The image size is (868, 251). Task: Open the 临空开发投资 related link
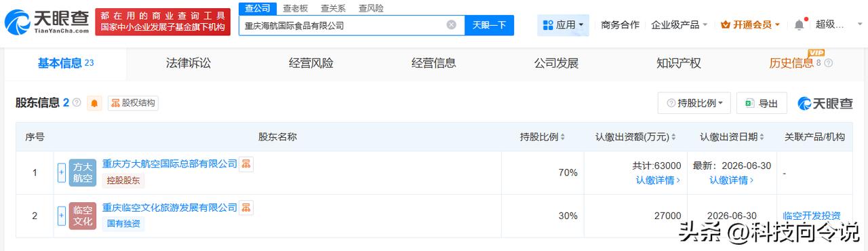coord(812,216)
